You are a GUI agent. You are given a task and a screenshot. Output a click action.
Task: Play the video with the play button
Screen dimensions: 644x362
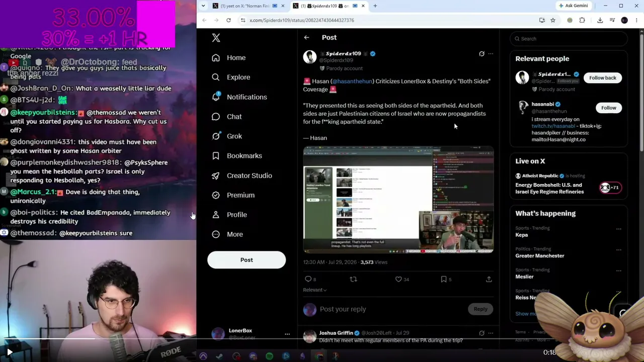point(9,352)
